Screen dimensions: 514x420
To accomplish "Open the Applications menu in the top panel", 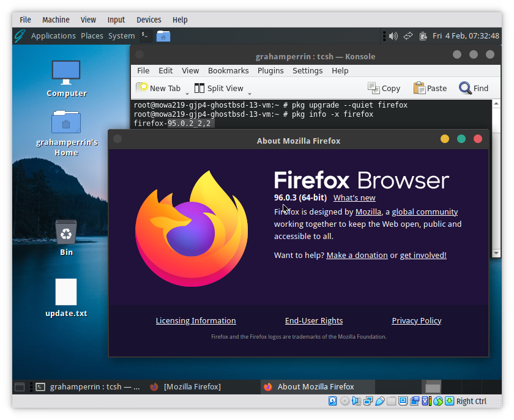I will click(53, 36).
